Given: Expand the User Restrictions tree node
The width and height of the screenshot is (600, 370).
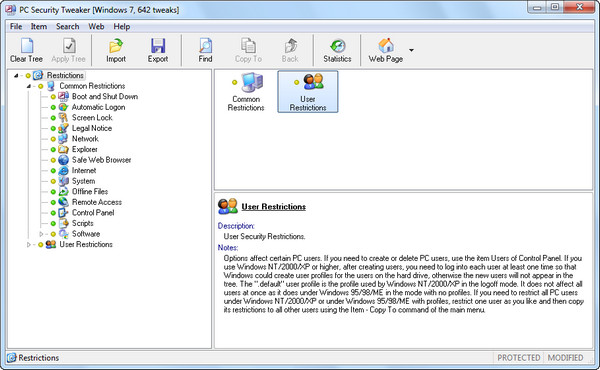Looking at the screenshot, I should coord(29,244).
